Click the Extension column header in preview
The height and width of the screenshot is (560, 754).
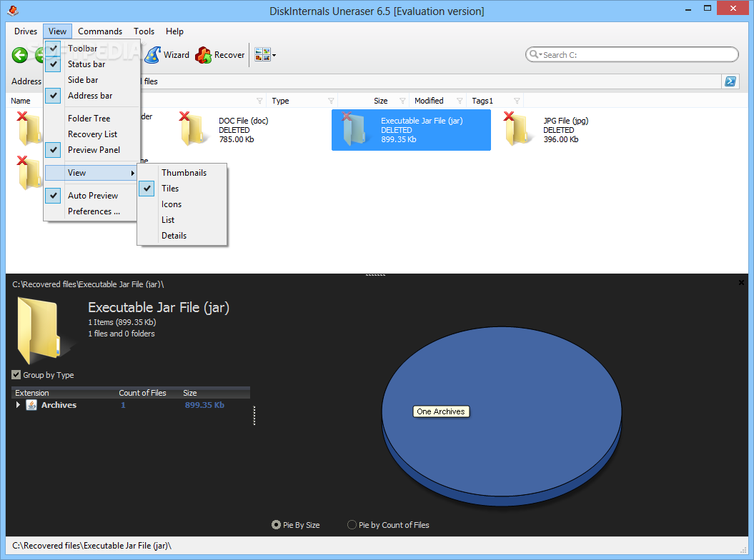click(31, 393)
